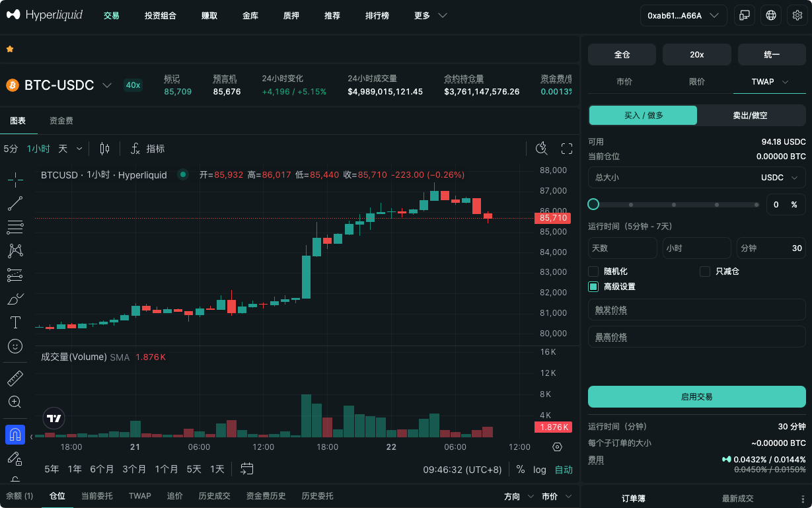Open the indicators fx icon
The image size is (812, 508).
[x=135, y=149]
